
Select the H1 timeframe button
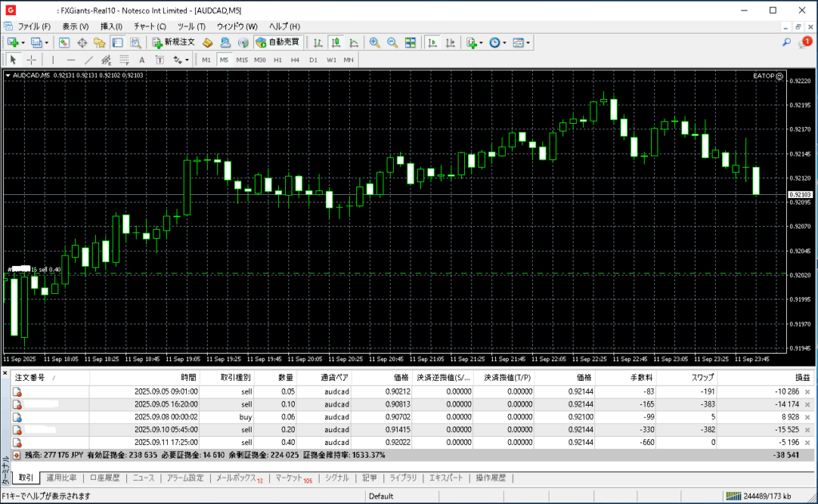click(x=277, y=60)
